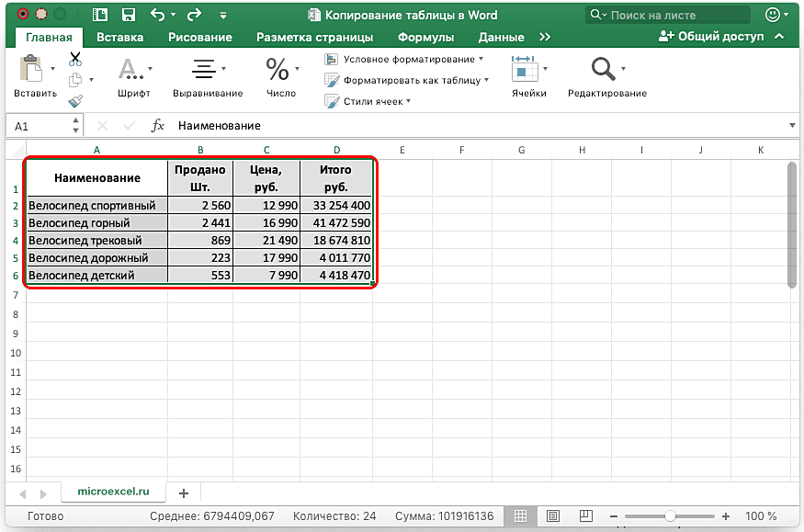Cut selection with the scissors icon
The height and width of the screenshot is (532, 804).
pos(75,59)
